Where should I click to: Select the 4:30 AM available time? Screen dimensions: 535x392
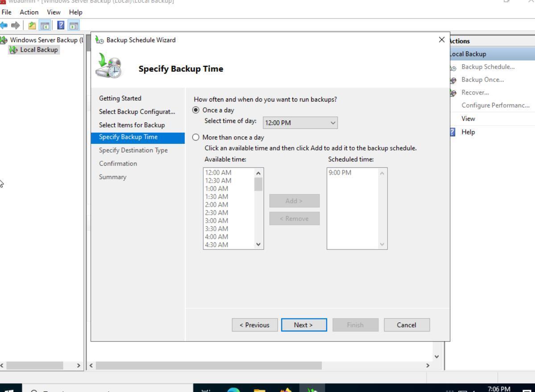tap(217, 245)
